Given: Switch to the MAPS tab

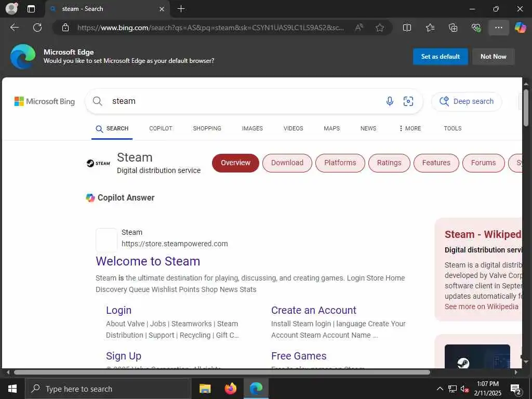Looking at the screenshot, I should click(x=331, y=129).
